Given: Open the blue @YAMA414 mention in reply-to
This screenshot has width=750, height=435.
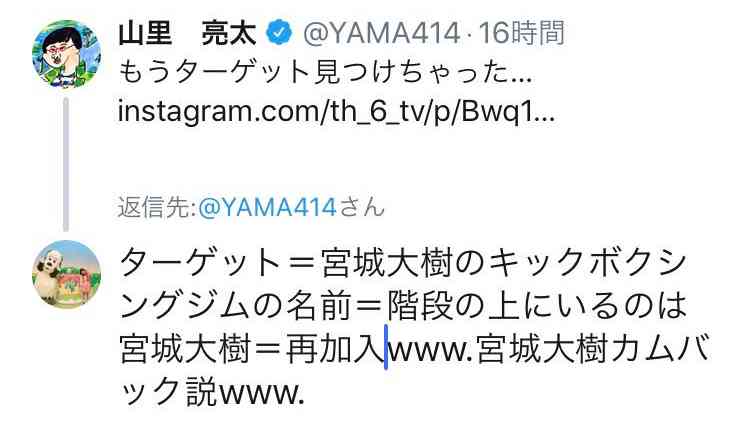Looking at the screenshot, I should point(267,208).
